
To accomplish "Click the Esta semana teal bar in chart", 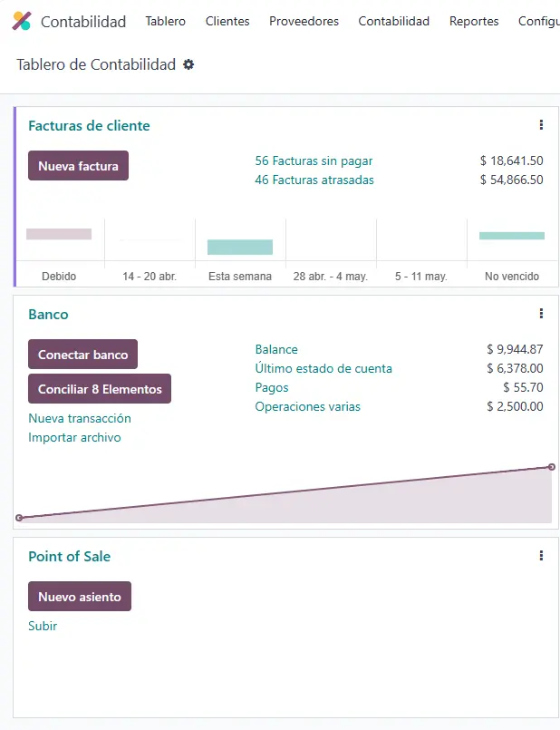I will coord(240,248).
